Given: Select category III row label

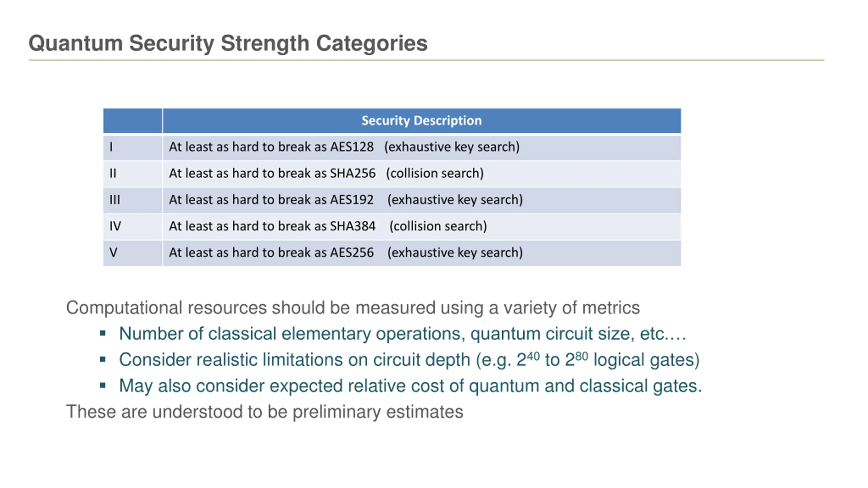Looking at the screenshot, I should pos(133,200).
